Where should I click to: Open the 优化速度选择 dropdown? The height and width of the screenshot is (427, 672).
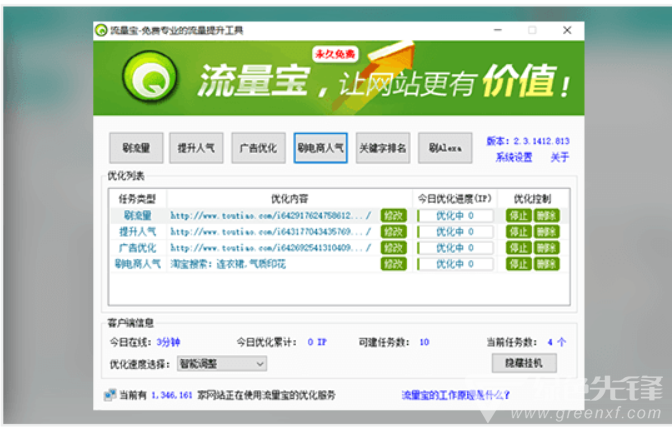[222, 364]
